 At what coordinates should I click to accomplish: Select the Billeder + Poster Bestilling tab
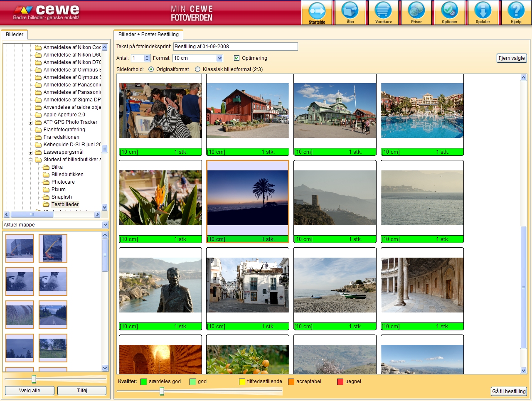[x=148, y=34]
